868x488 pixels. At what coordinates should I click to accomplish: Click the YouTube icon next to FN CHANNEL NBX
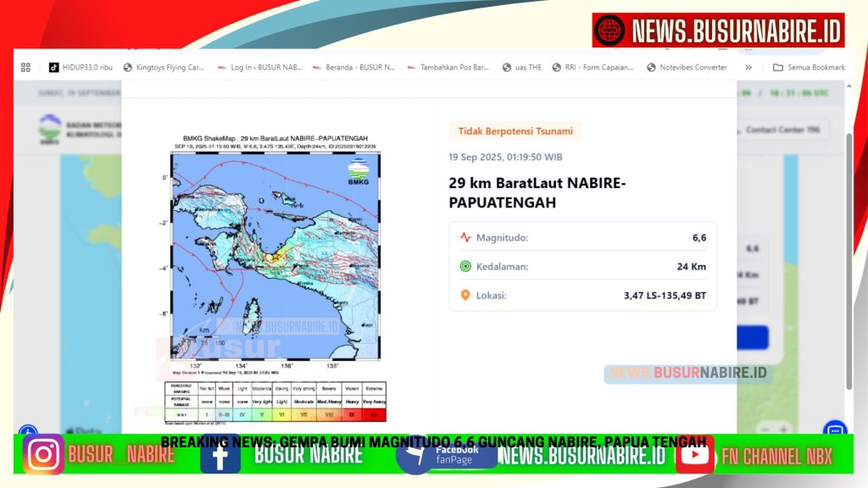696,455
